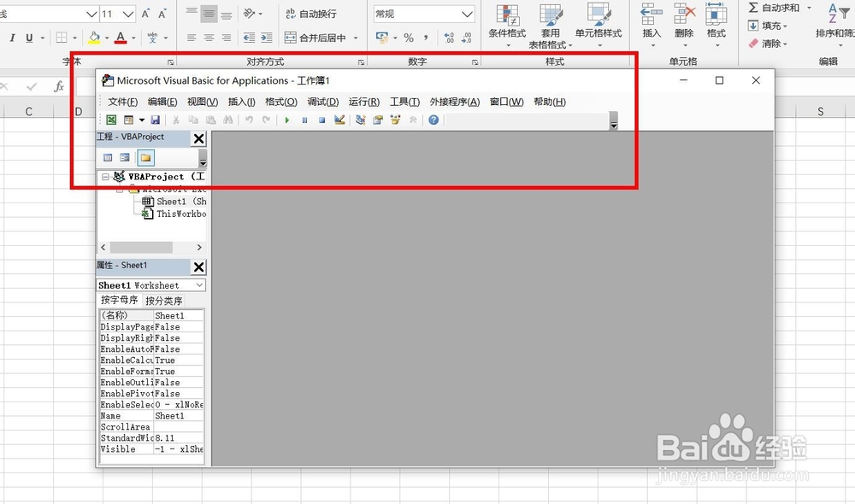Screen dimensions: 855x504
Task: Switch to the 按分类序 tab
Action: [163, 301]
